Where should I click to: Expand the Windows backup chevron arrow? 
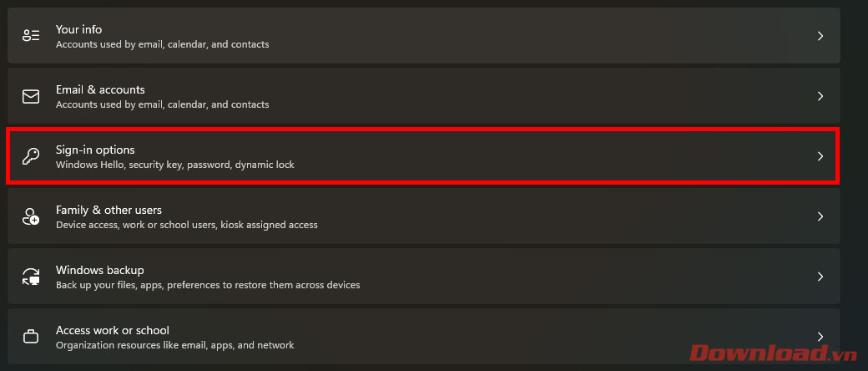point(820,277)
